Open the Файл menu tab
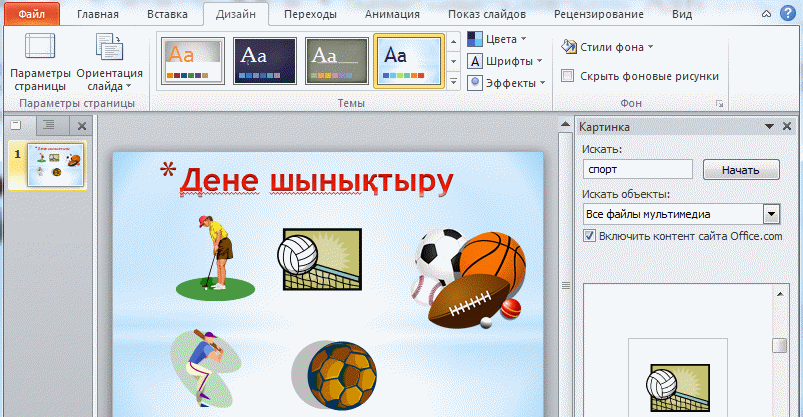The image size is (803, 417). (x=32, y=14)
